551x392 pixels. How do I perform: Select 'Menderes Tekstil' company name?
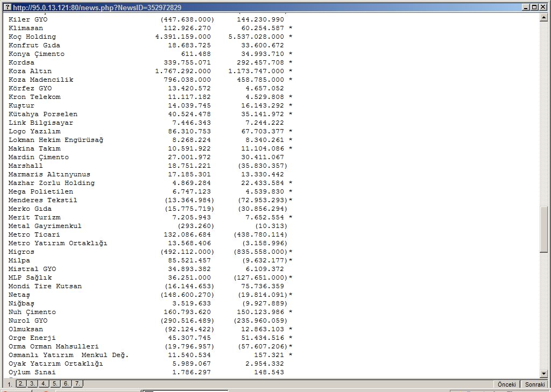click(43, 200)
